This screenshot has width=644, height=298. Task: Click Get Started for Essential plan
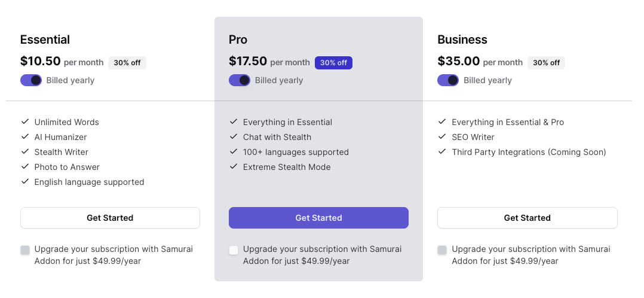[110, 218]
